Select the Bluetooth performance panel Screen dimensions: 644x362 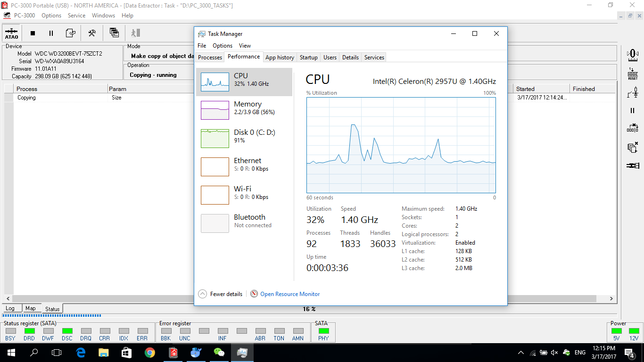pos(244,223)
